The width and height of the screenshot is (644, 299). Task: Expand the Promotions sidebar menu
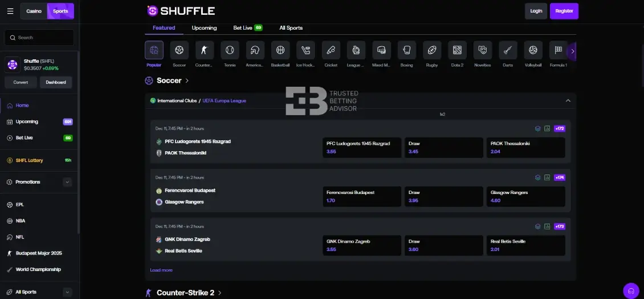pos(67,182)
